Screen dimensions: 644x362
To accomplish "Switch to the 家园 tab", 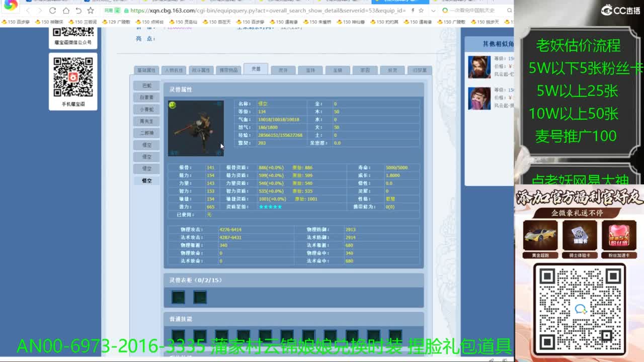I will coord(365,70).
